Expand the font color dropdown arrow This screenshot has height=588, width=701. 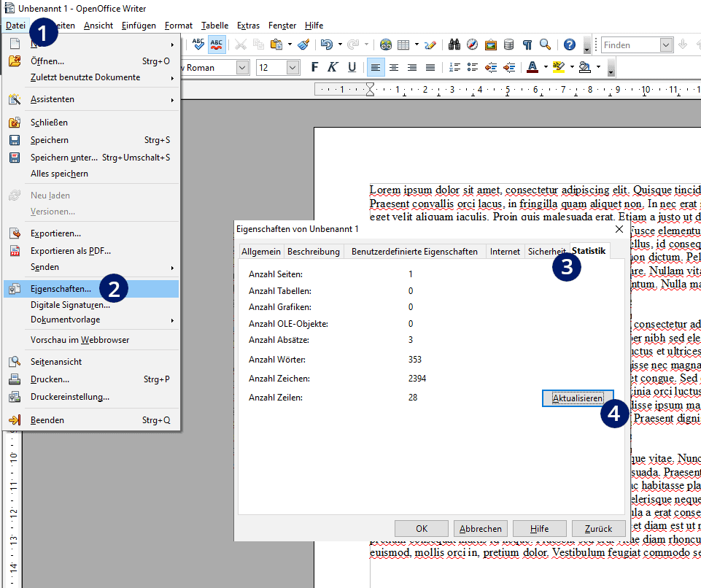pyautogui.click(x=546, y=68)
